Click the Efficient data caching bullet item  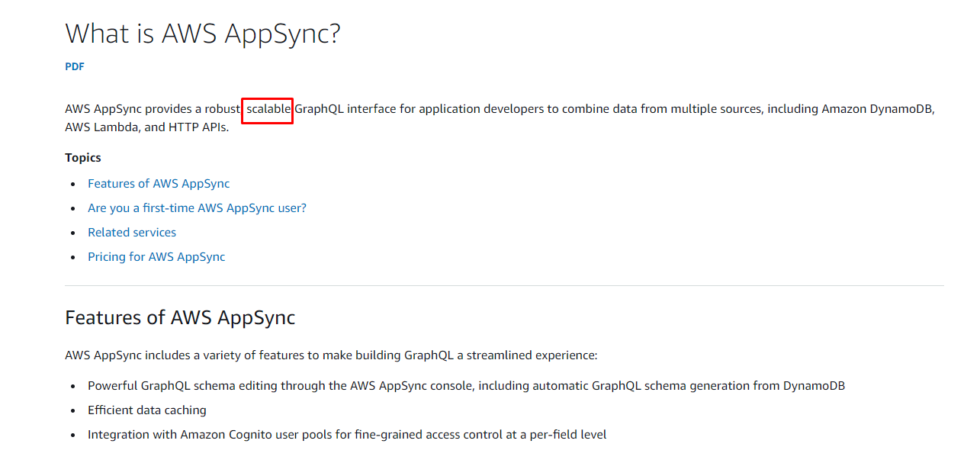tap(146, 410)
